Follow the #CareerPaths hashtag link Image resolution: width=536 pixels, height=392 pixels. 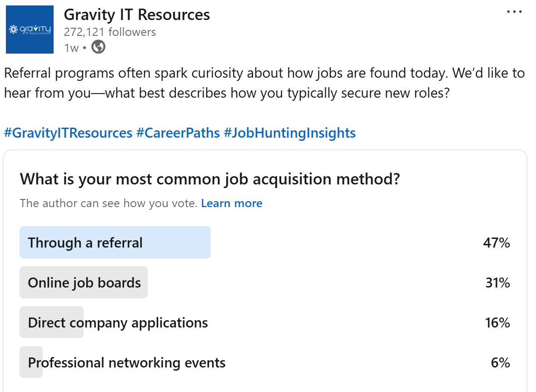(x=178, y=133)
